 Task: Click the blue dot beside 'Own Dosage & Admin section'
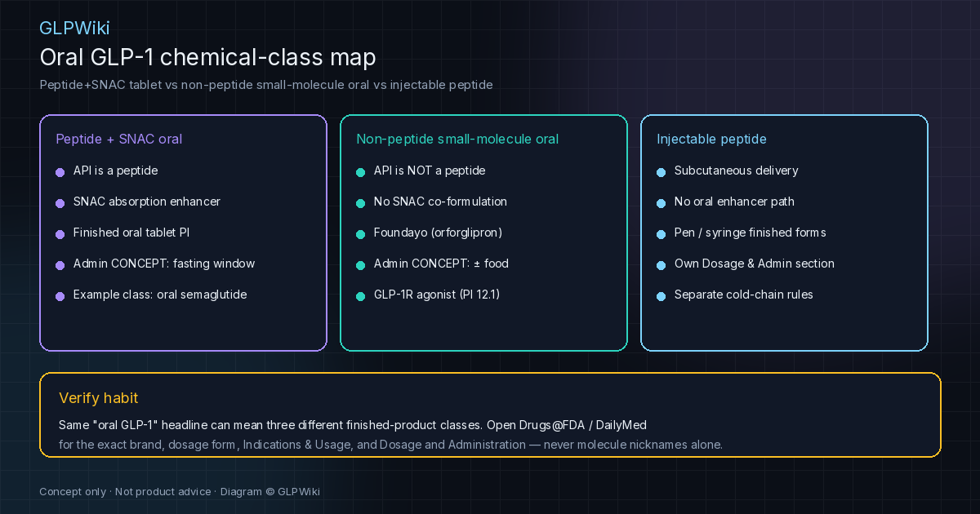coord(661,265)
